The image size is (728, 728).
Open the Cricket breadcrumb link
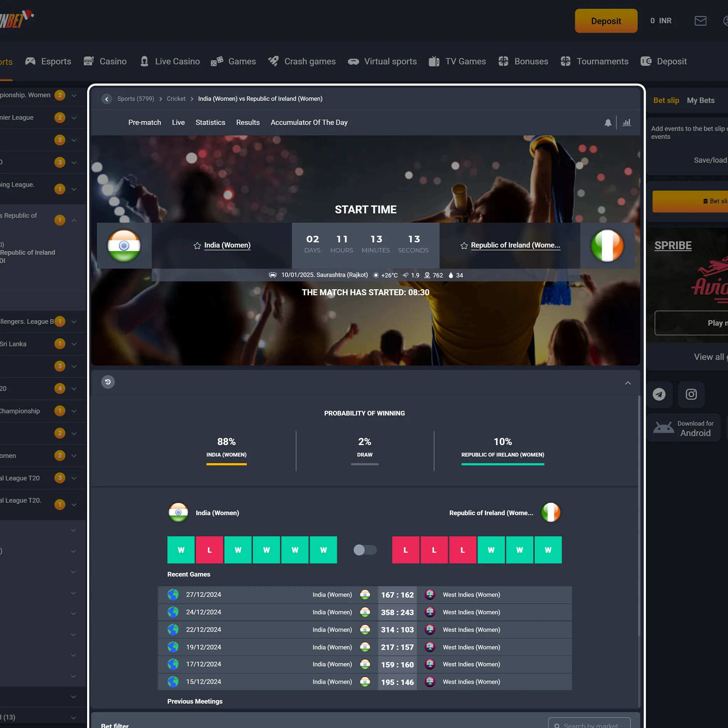176,99
